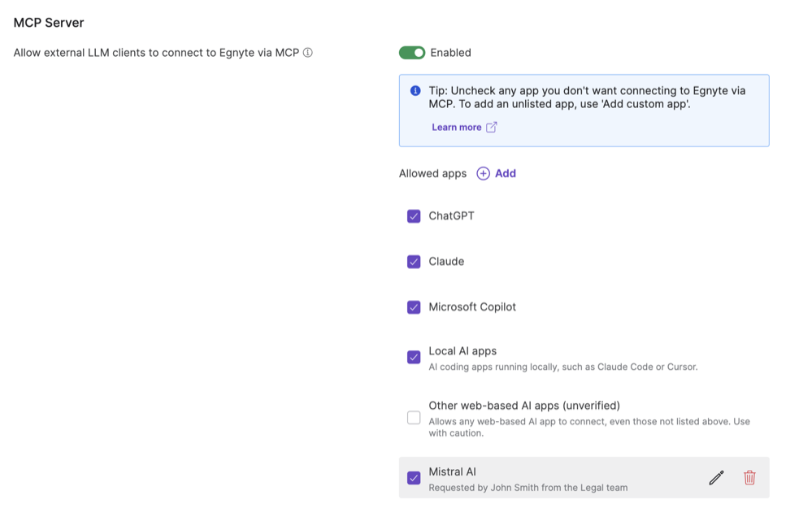This screenshot has width=812, height=517.
Task: Click the Add text link
Action: [x=506, y=173]
